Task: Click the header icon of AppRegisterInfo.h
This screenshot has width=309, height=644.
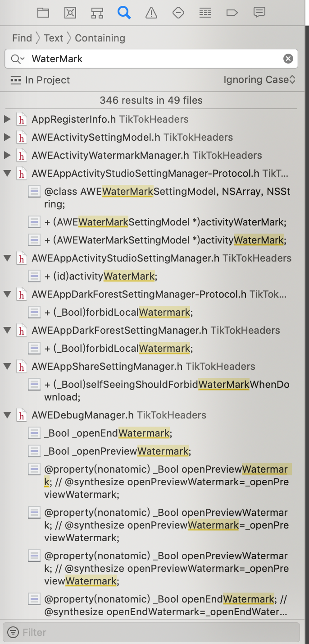Action: coord(21,119)
